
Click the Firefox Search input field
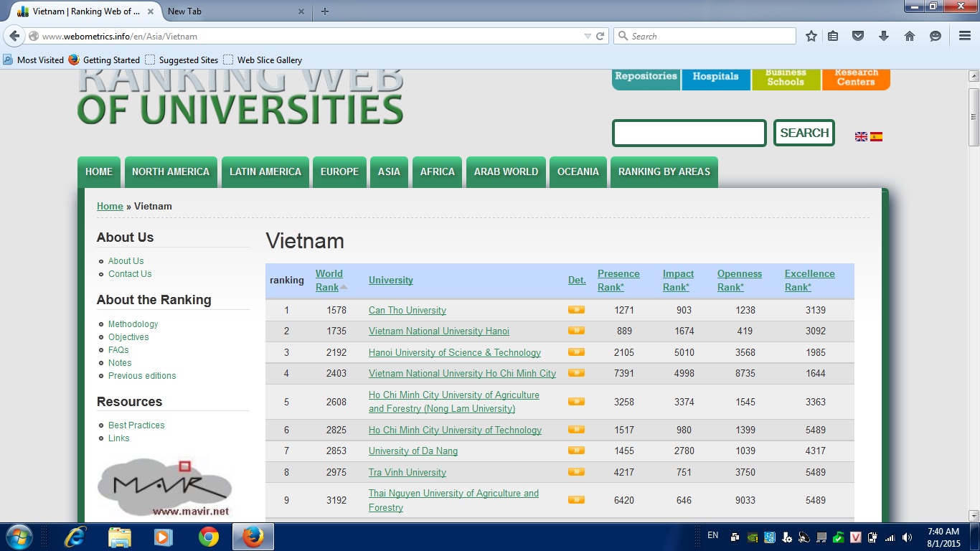705,36
